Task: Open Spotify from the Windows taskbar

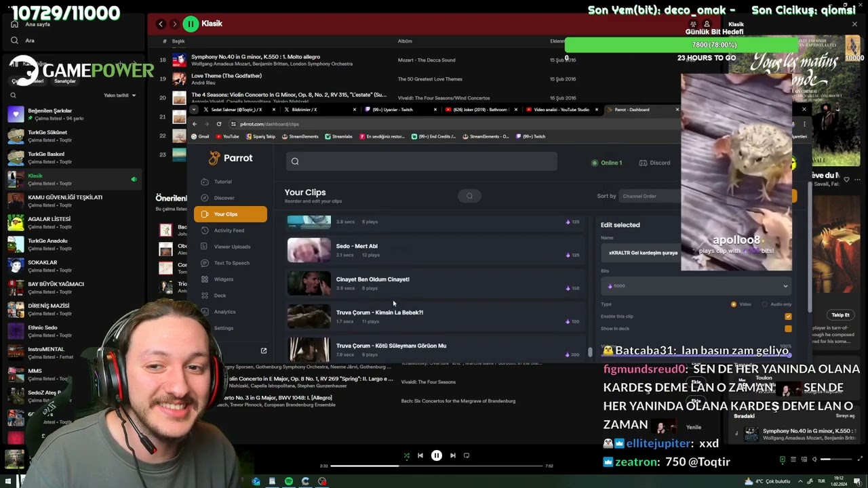Action: point(289,481)
